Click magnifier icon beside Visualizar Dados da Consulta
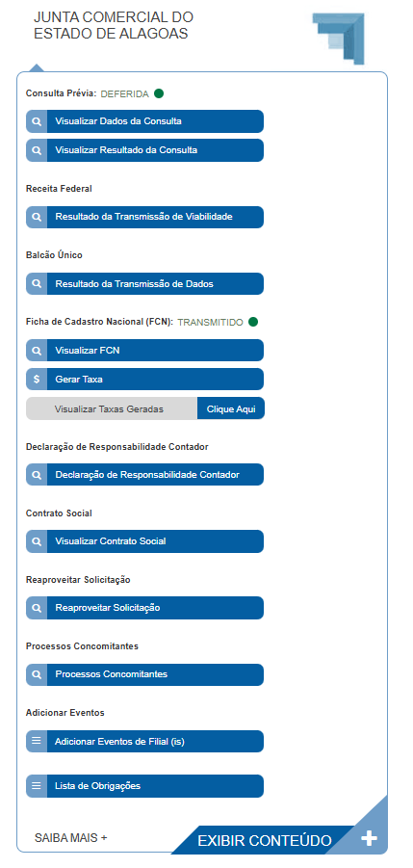This screenshot has height=868, width=413. click(x=37, y=121)
